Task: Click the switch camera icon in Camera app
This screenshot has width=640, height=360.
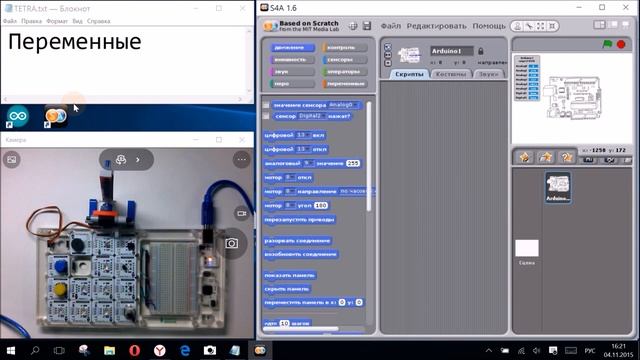Action: pos(121,160)
